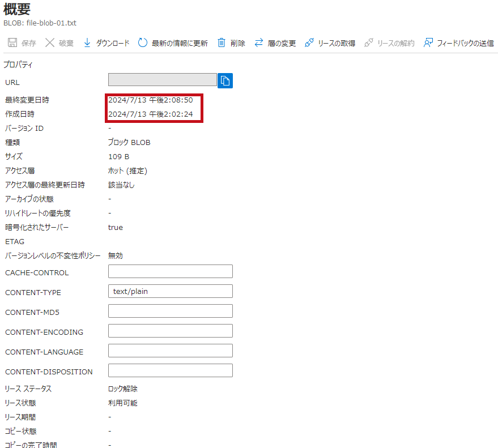Viewport: 498px width, 448px height.
Task: Click the ETAG label
Action: pos(15,242)
